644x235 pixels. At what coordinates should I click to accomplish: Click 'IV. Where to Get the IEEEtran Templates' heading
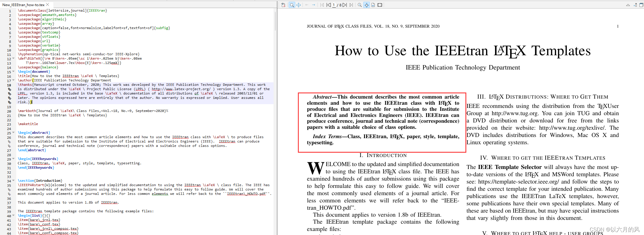pyautogui.click(x=543, y=158)
